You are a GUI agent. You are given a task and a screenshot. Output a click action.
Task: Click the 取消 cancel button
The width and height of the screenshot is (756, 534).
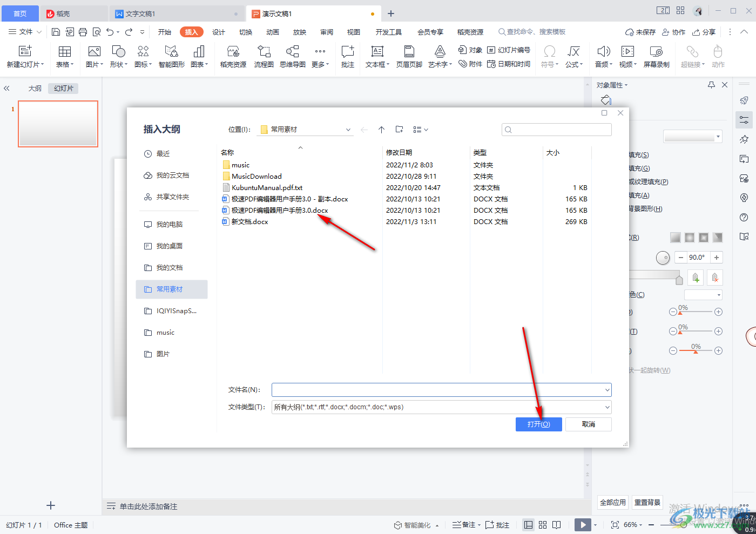589,424
